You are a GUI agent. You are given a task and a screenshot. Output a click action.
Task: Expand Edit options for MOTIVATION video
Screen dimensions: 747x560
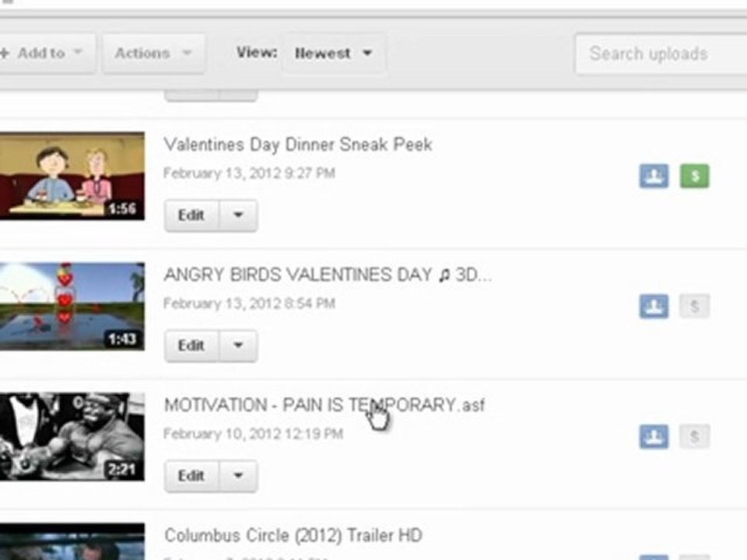click(238, 476)
